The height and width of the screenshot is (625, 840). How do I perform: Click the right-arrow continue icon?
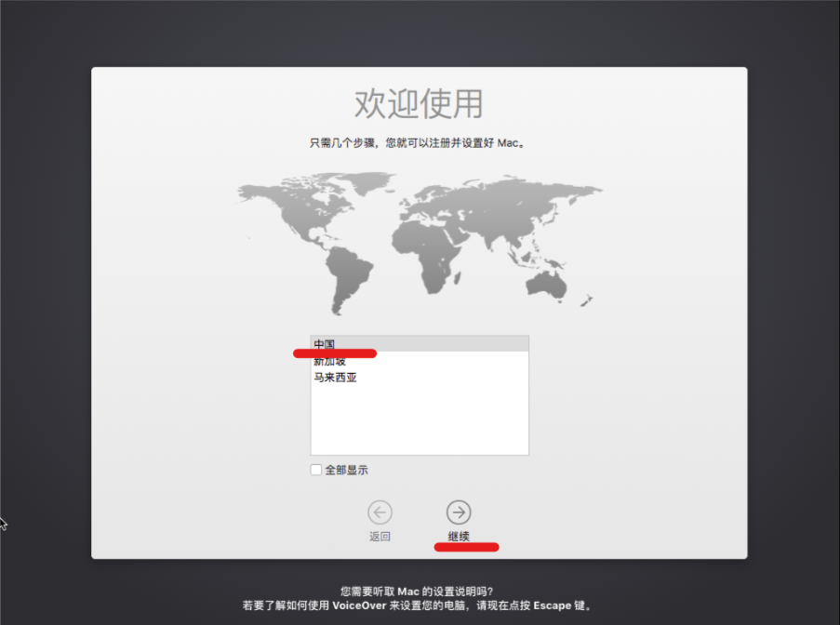[459, 512]
